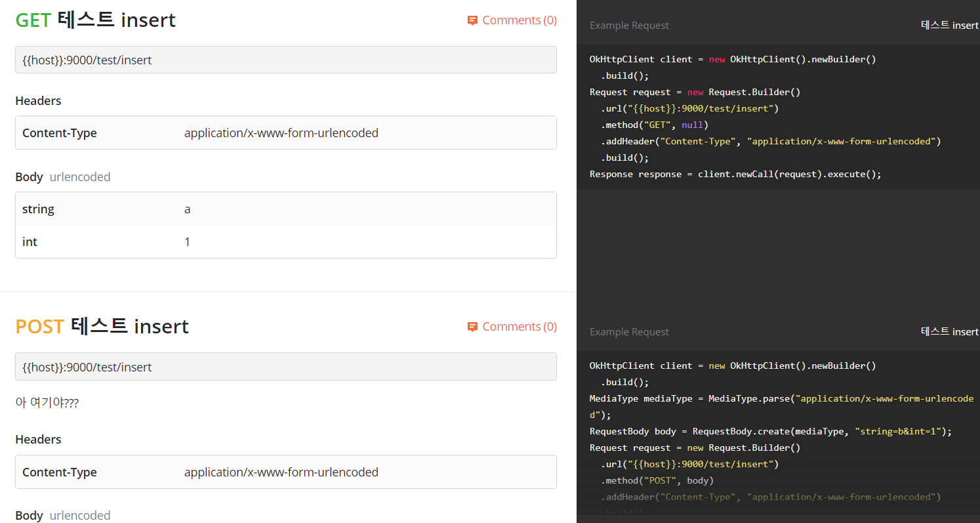This screenshot has height=523, width=980.
Task: Click Example Request label in POST panel
Action: [629, 332]
